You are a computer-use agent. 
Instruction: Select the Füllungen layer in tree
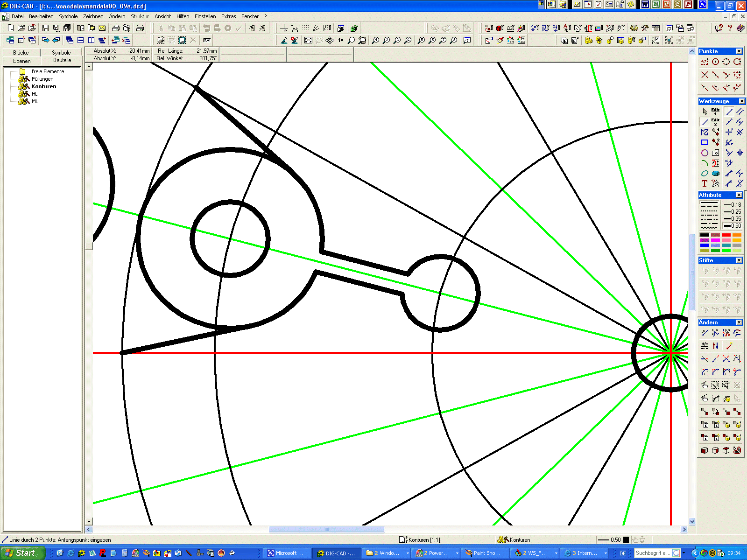coord(42,79)
